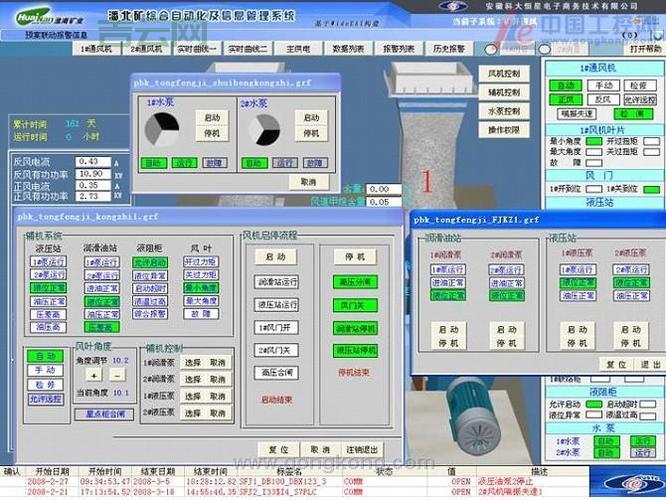Open the 实时曲线一 tab
The width and height of the screenshot is (666, 500).
tap(196, 48)
